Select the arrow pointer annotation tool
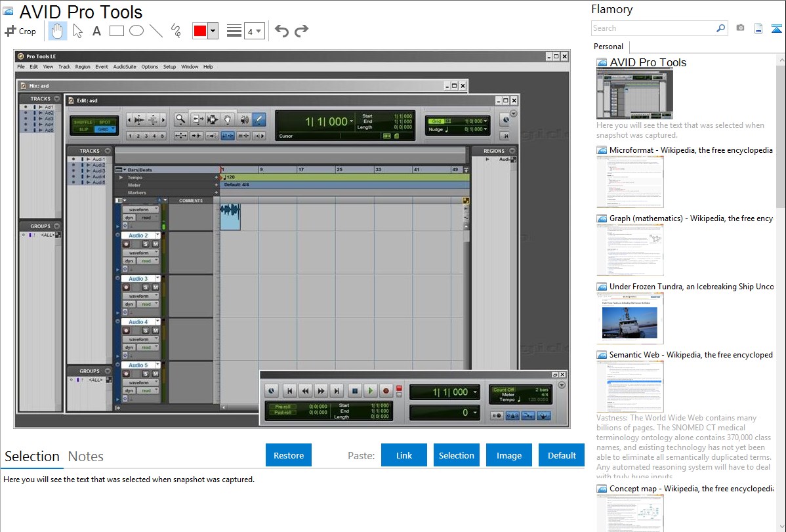The height and width of the screenshot is (532, 786). click(x=77, y=31)
